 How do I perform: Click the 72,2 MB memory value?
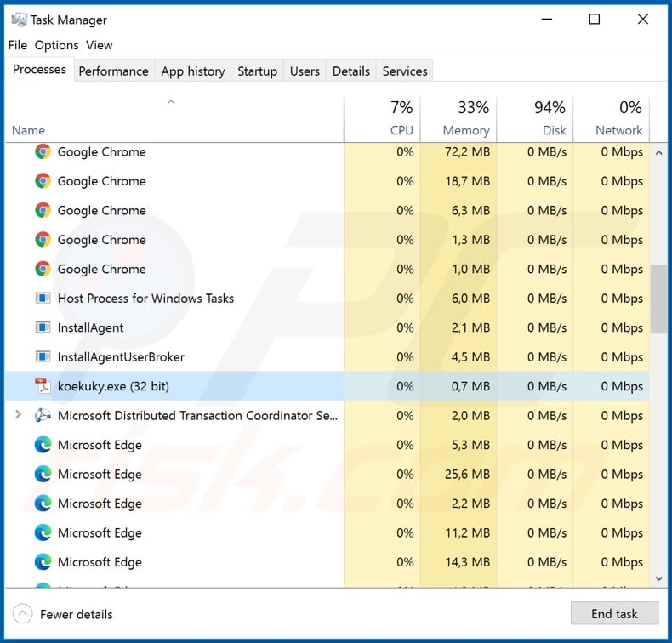pyautogui.click(x=467, y=151)
